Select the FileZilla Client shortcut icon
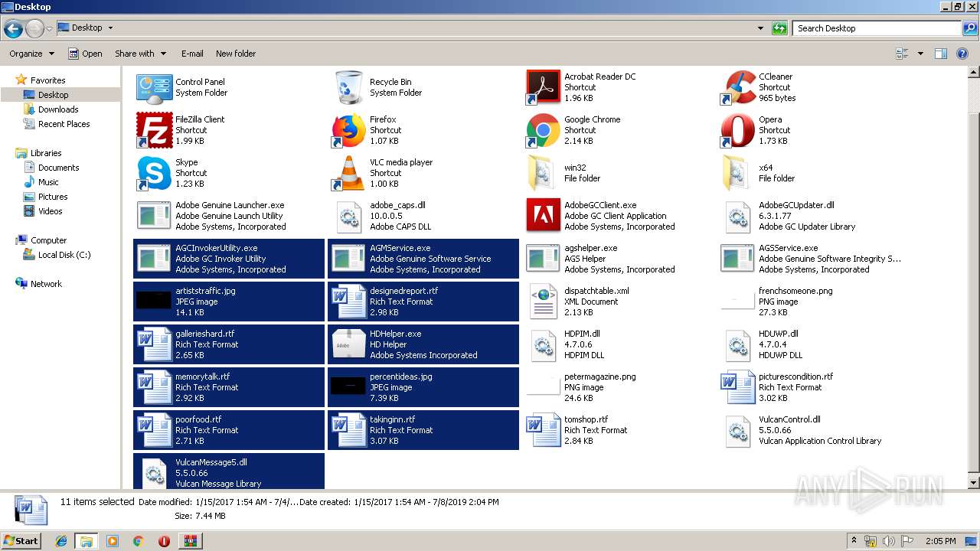The width and height of the screenshot is (980, 551). click(x=154, y=130)
